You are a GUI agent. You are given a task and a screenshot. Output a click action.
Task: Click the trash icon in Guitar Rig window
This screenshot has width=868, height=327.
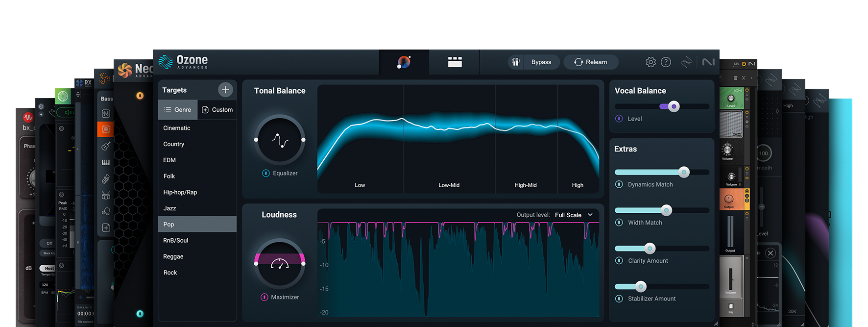pyautogui.click(x=735, y=78)
